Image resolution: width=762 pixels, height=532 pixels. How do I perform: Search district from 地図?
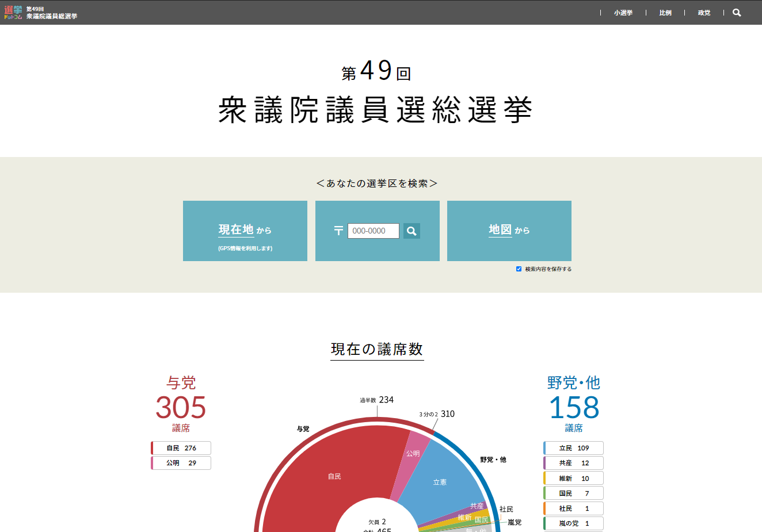click(x=509, y=231)
